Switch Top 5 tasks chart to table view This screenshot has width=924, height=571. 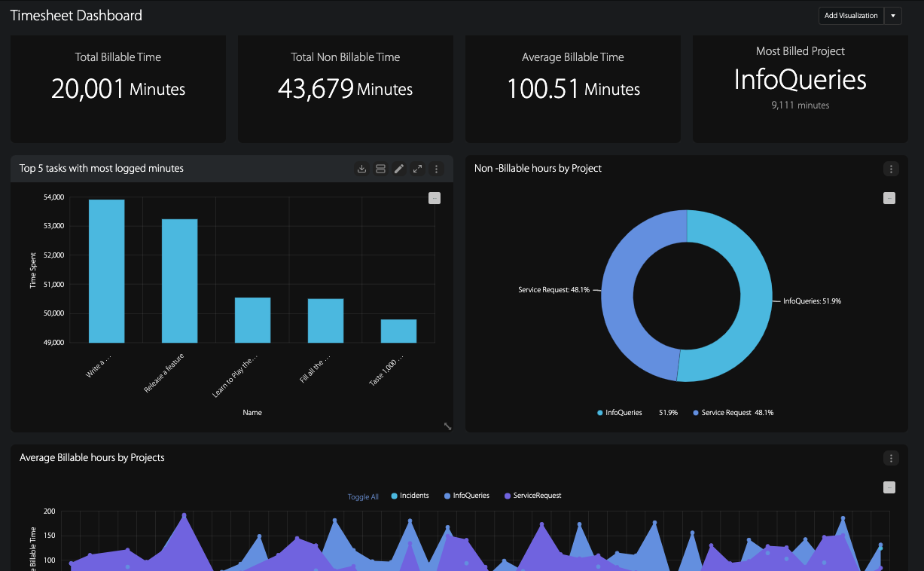point(380,169)
